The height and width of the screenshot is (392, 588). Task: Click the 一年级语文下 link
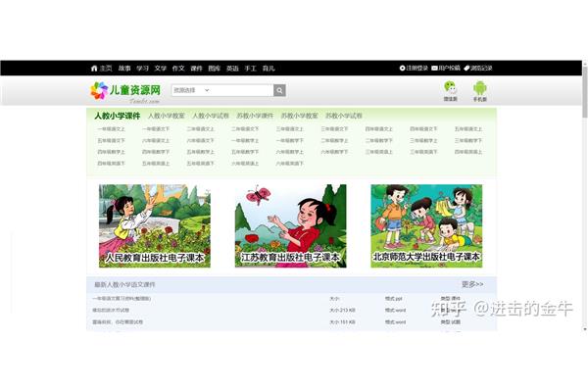coord(156,129)
